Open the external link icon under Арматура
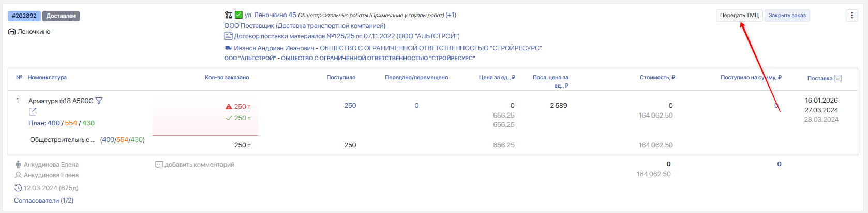Viewport: 868px width, 213px height. (x=33, y=111)
